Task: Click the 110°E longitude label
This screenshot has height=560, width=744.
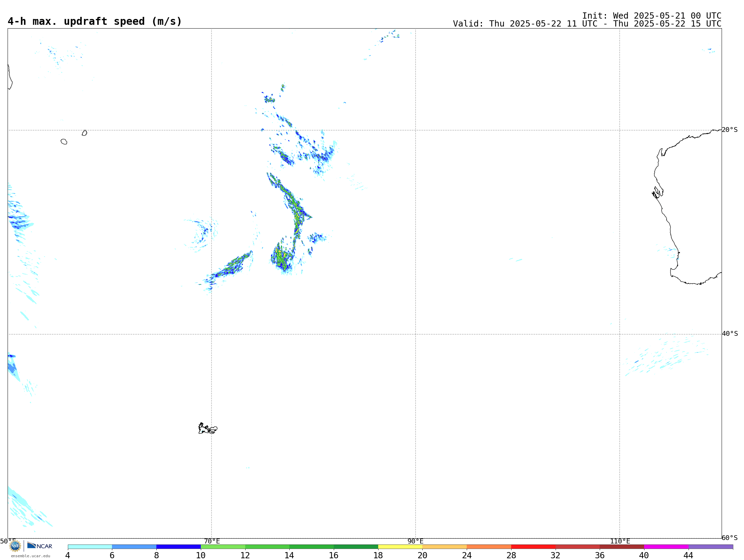Action: 620,541
